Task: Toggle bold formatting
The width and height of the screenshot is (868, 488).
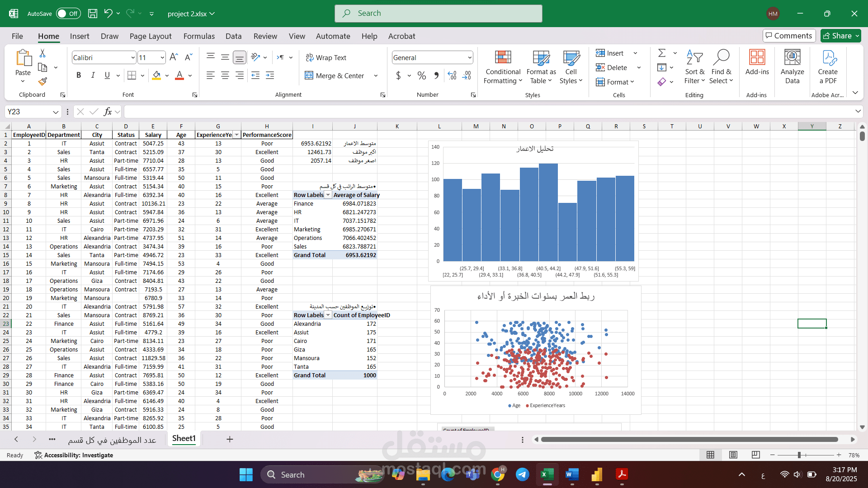Action: [x=79, y=75]
